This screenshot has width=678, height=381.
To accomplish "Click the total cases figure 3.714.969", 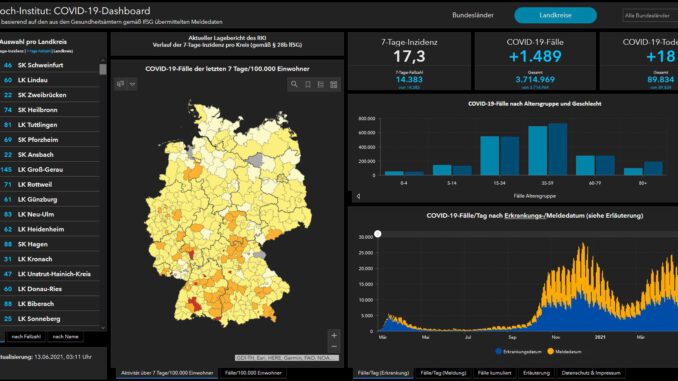I will pos(535,80).
